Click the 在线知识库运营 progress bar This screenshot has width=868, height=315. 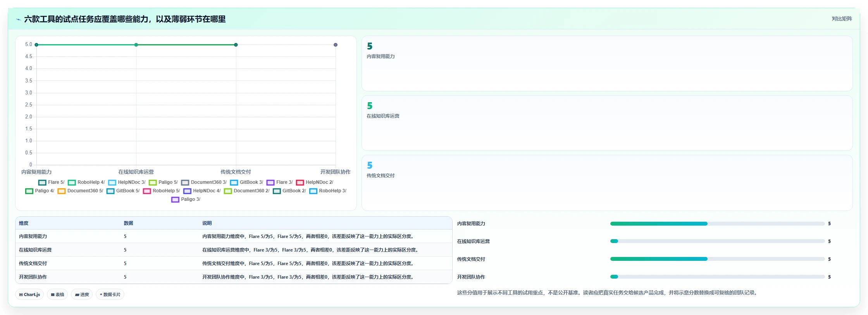click(718, 241)
